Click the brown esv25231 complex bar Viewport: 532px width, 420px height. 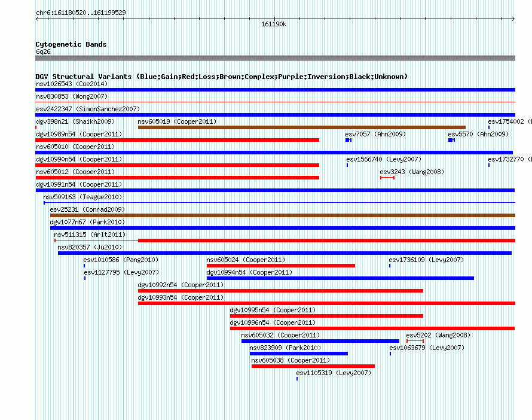click(x=283, y=215)
